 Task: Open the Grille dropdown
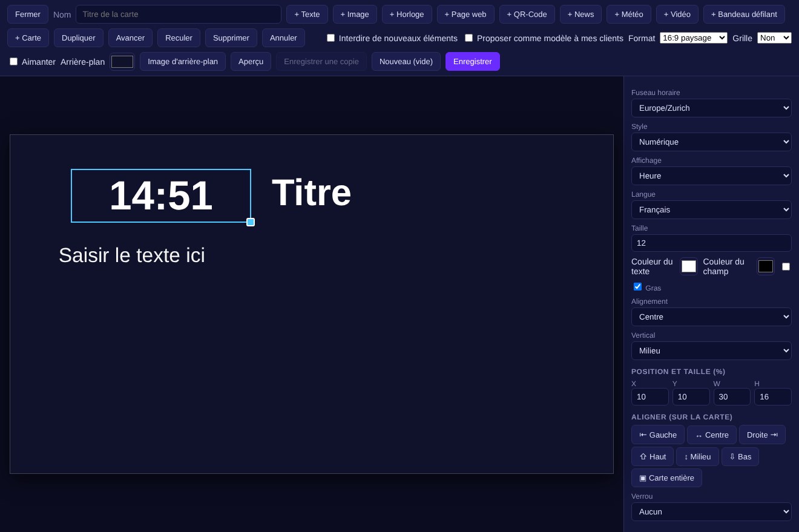coord(774,38)
